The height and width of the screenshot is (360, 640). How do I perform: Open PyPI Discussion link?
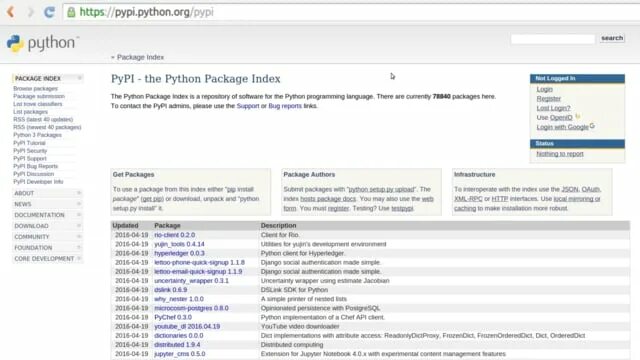(33, 174)
